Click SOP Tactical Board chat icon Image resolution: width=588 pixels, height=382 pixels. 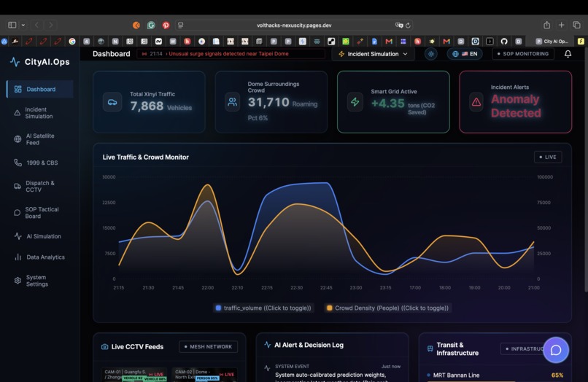point(17,213)
